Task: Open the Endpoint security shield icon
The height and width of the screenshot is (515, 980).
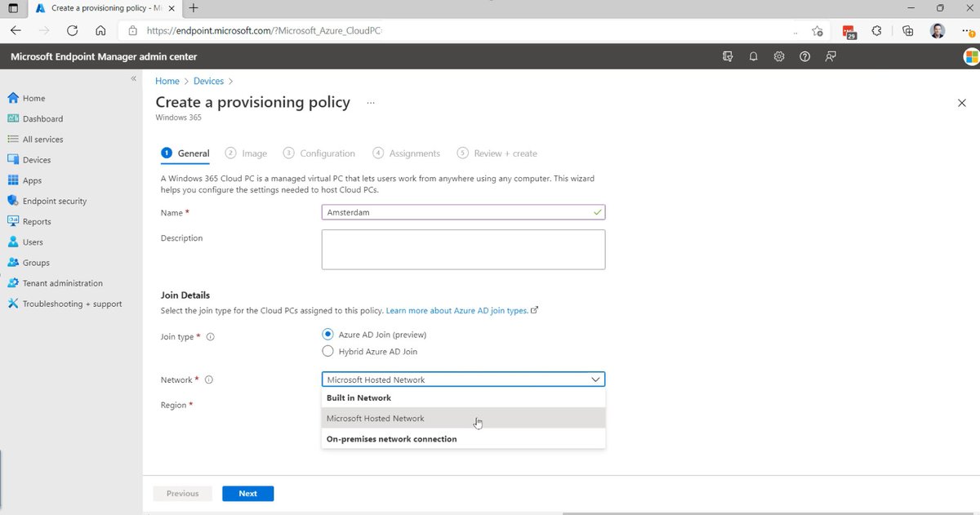Action: coord(13,201)
